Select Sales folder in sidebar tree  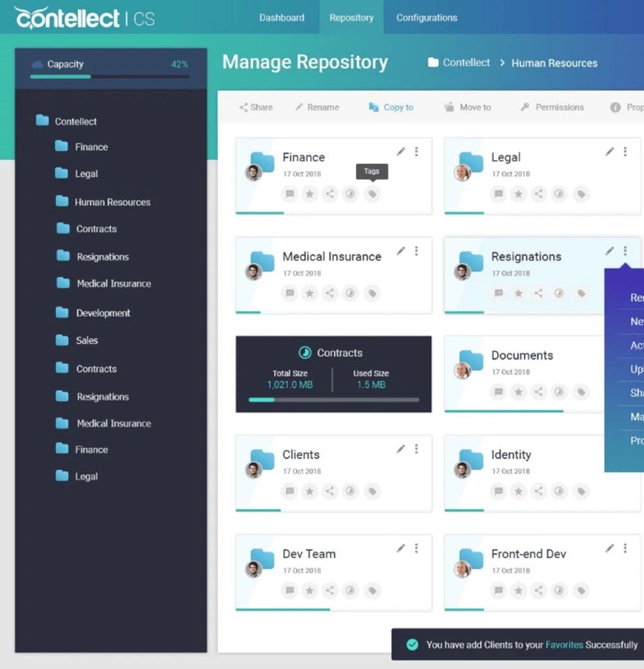point(77,340)
